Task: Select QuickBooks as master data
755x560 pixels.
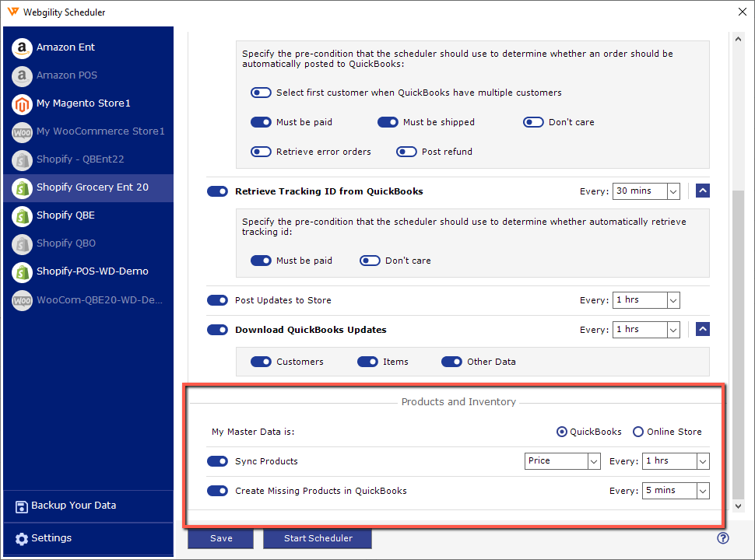Action: [561, 432]
